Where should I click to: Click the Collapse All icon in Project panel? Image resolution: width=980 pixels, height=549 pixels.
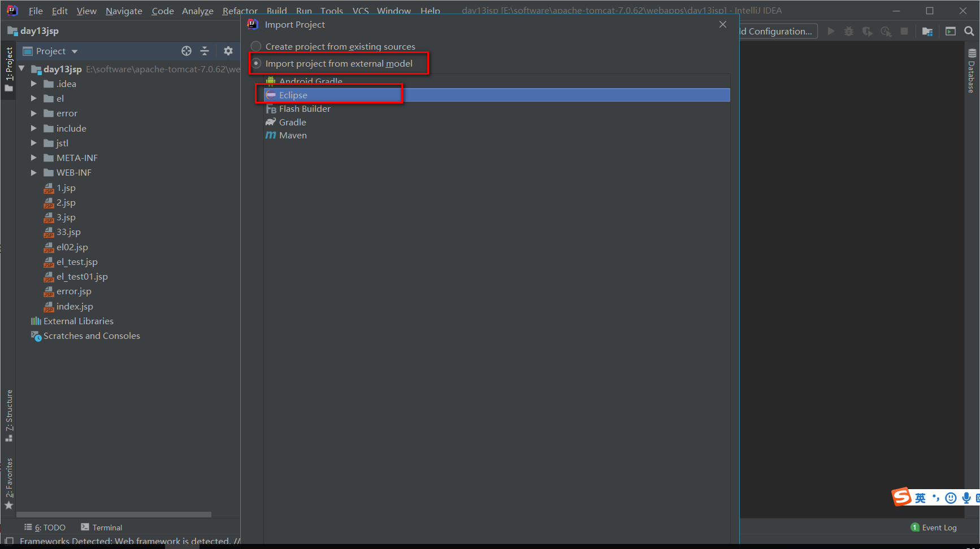click(205, 51)
